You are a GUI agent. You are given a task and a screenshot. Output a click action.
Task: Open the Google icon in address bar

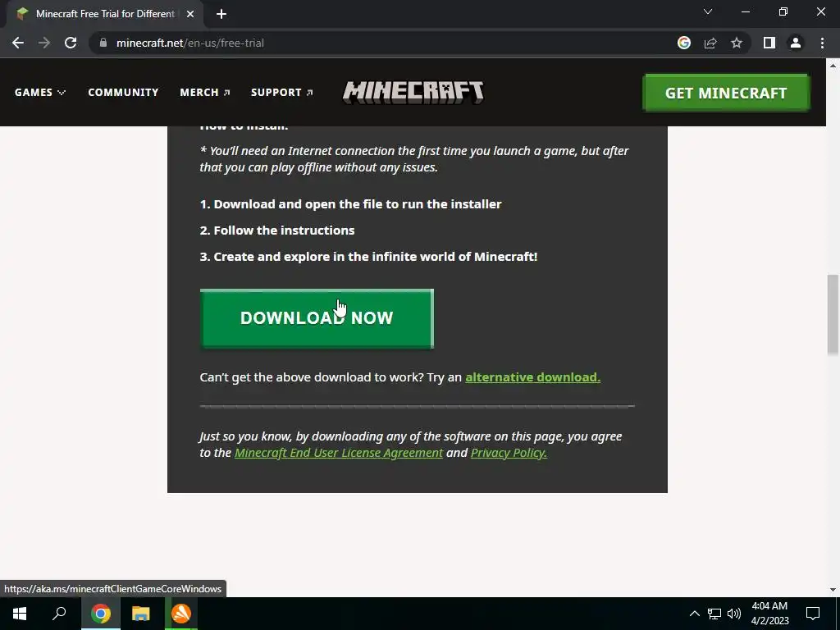(x=683, y=43)
